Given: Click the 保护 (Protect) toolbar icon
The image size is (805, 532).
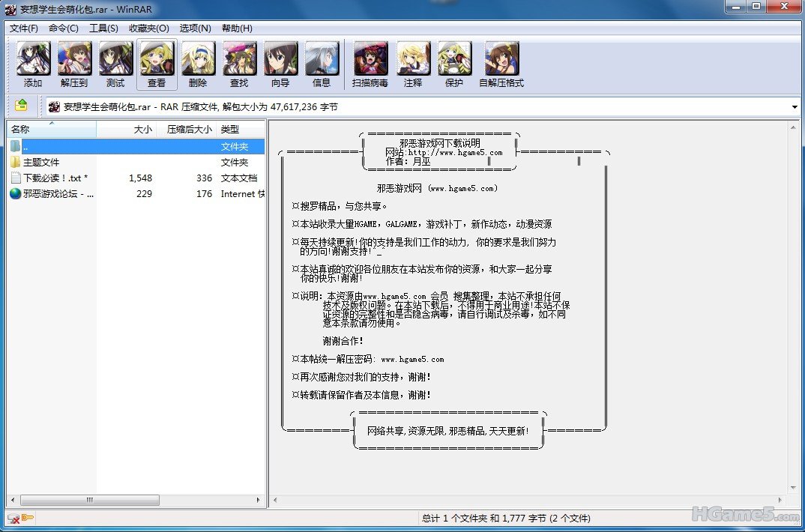Looking at the screenshot, I should [454, 64].
